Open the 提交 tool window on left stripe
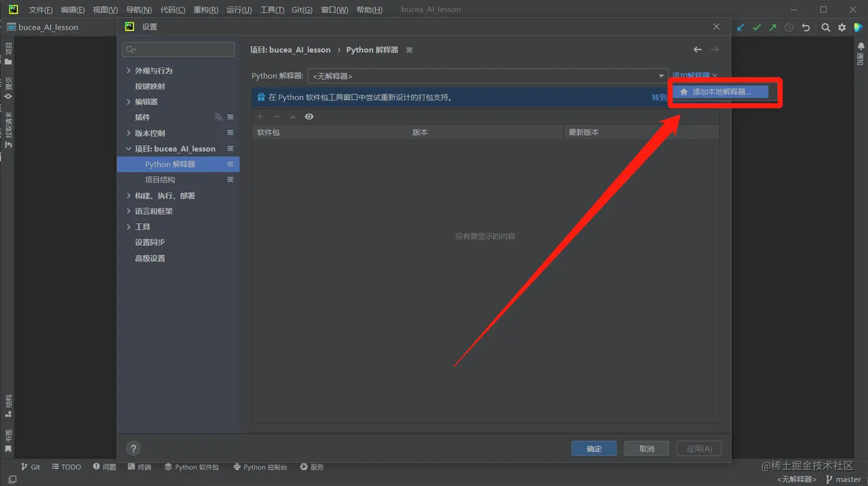 pyautogui.click(x=8, y=88)
